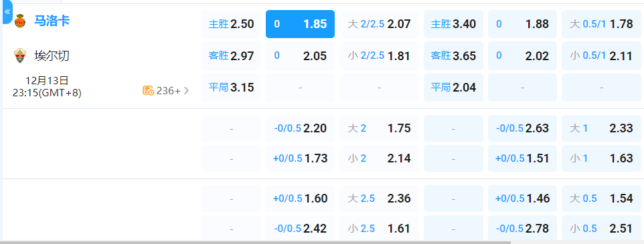Select 平局 odds 3.15
Screen dimensions: 644x244
[x=231, y=88]
